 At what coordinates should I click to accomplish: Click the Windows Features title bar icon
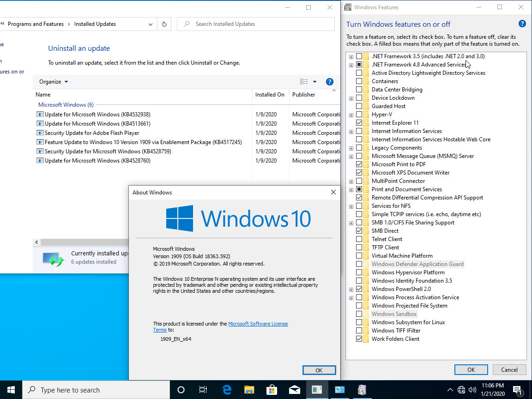coord(348,7)
